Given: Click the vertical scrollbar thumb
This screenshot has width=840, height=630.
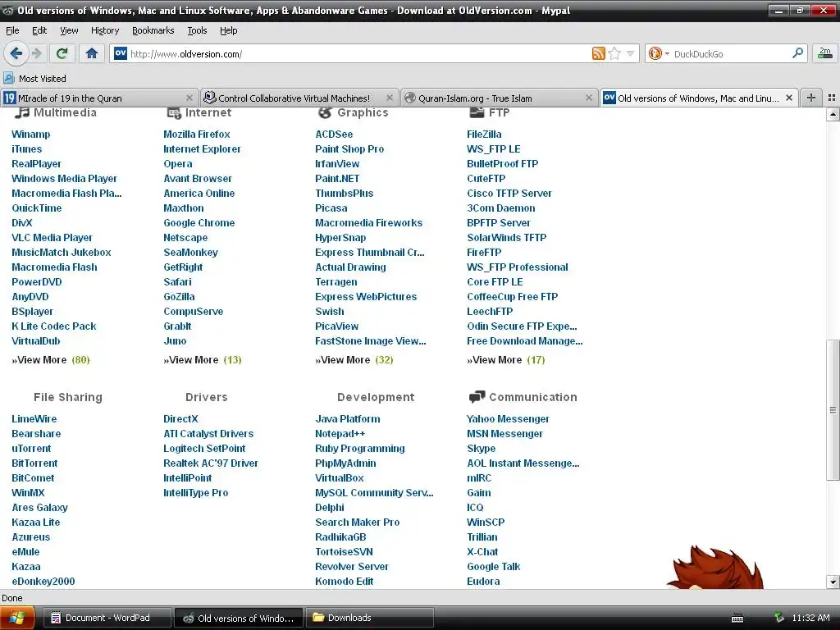Looking at the screenshot, I should pyautogui.click(x=833, y=410).
